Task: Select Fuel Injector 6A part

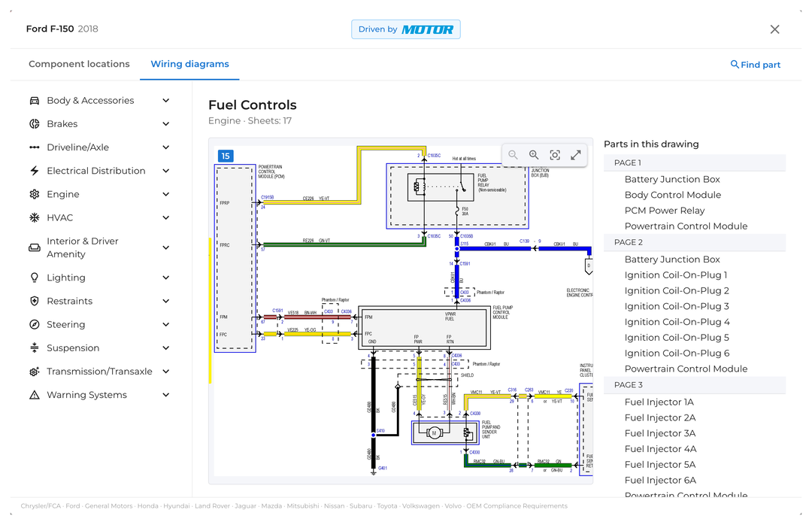Action: point(660,480)
